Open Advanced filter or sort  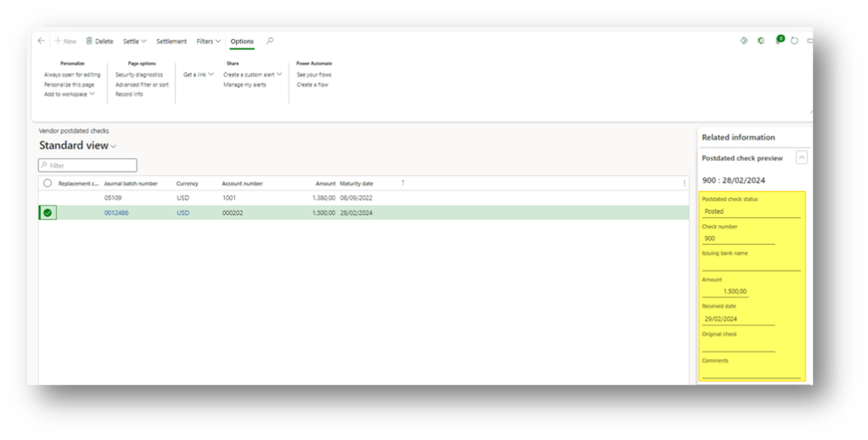(142, 85)
